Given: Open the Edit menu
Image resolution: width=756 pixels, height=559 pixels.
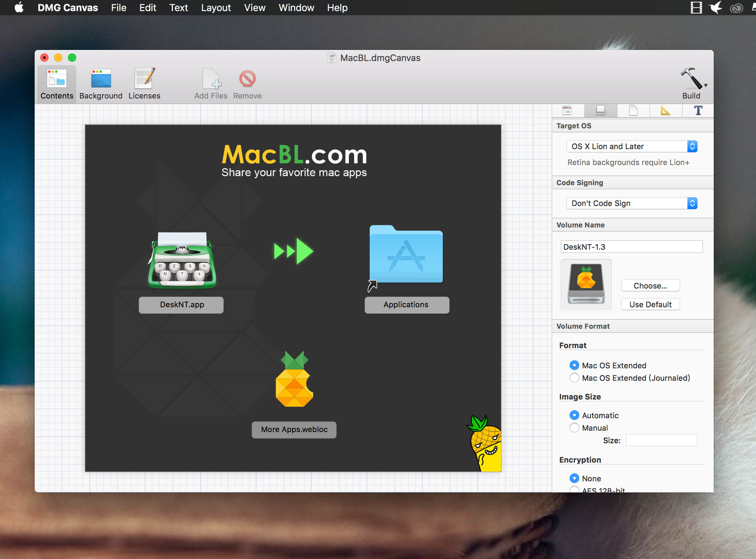Looking at the screenshot, I should [148, 8].
